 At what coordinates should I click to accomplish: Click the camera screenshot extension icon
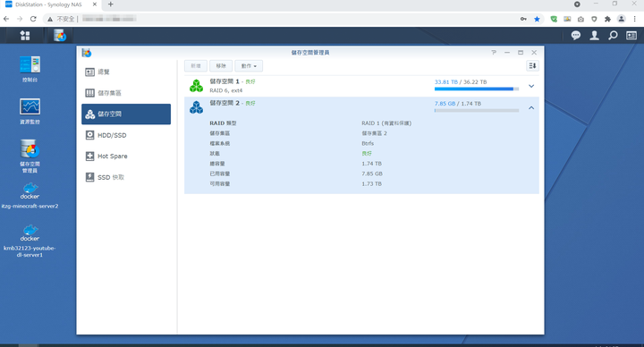pos(580,19)
